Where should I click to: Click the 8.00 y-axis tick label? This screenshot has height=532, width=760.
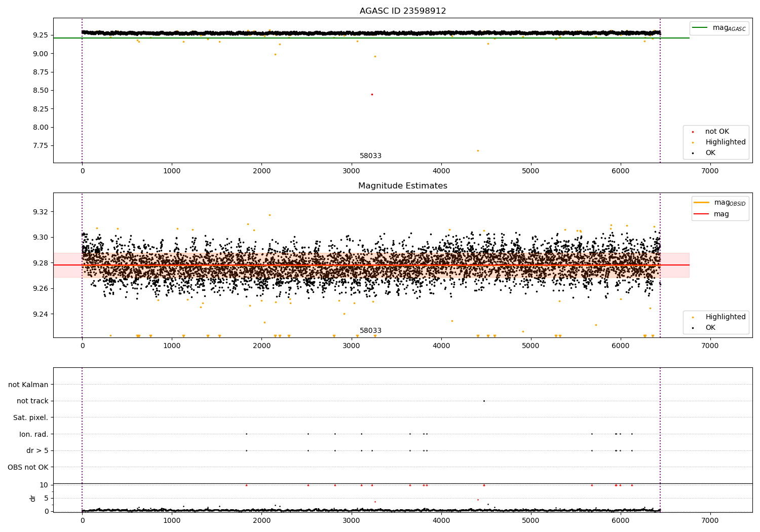[40, 127]
